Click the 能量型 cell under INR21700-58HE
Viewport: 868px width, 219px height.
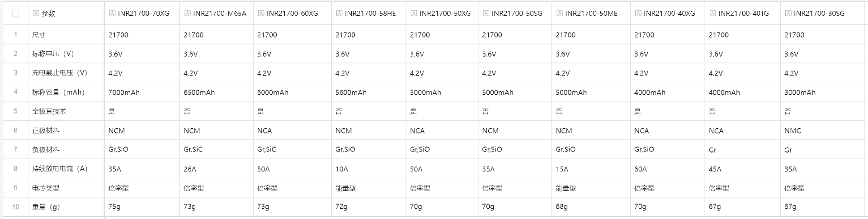tap(345, 188)
